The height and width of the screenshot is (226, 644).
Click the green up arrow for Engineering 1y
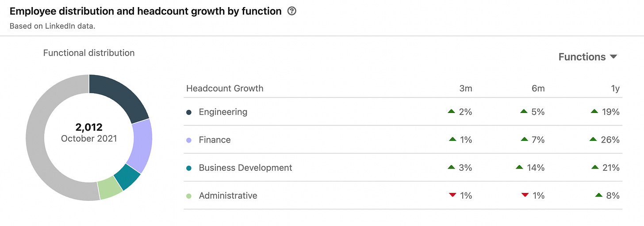click(x=594, y=112)
